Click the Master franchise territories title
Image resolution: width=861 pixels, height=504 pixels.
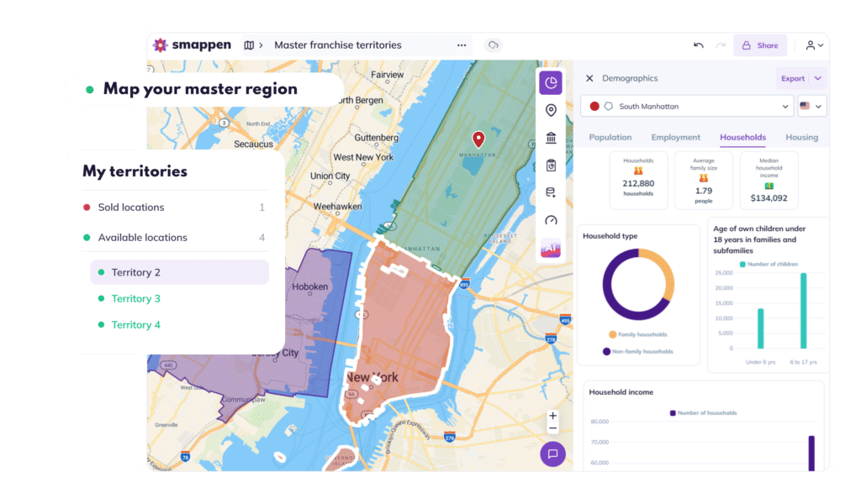[x=338, y=45]
